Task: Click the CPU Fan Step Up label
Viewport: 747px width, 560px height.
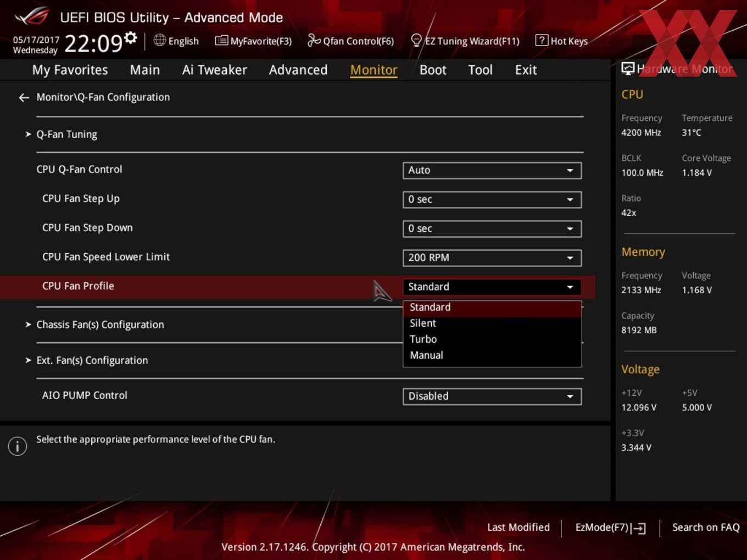Action: tap(81, 199)
